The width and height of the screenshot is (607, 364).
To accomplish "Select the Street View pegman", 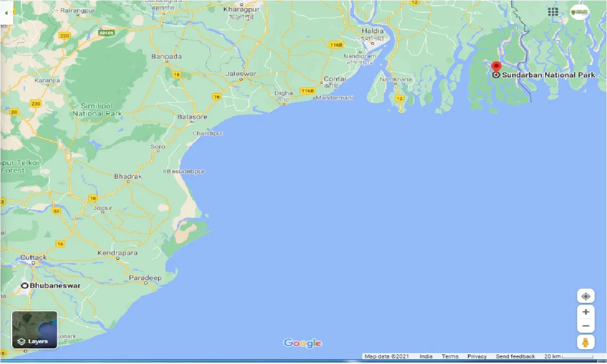I will [x=586, y=342].
